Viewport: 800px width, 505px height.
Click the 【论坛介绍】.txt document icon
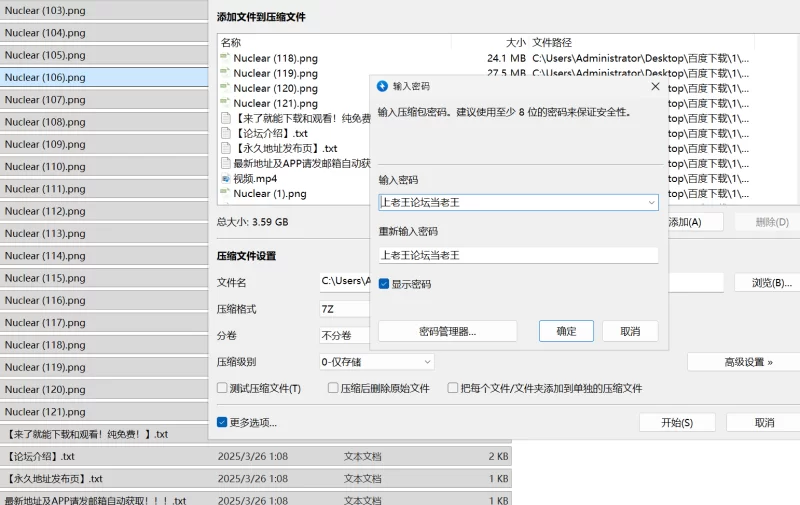click(225, 133)
